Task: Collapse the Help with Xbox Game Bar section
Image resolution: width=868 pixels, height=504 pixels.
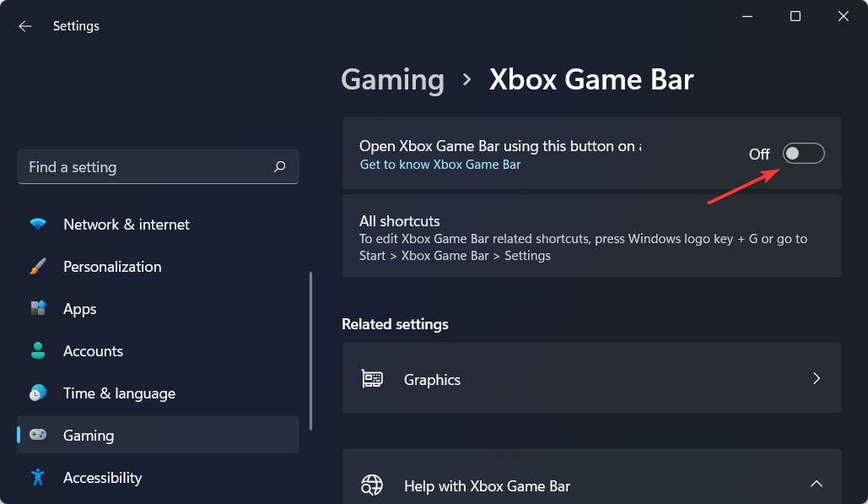Action: tap(817, 484)
